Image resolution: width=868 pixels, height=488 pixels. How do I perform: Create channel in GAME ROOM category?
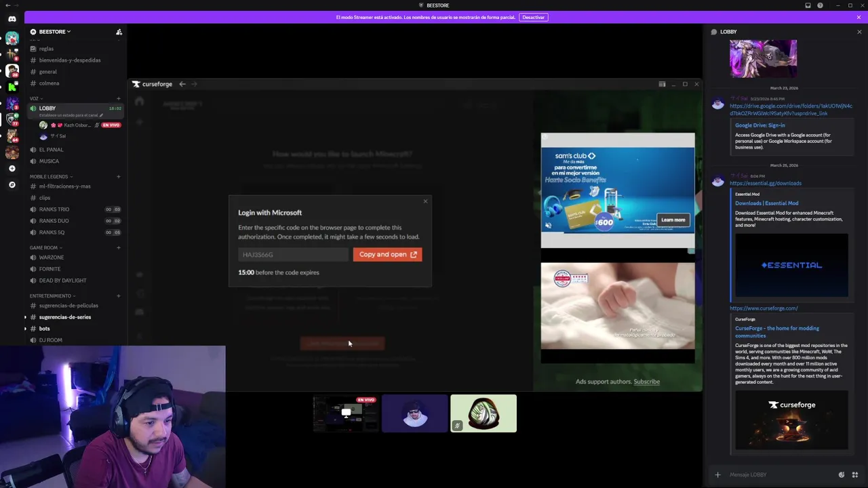pyautogui.click(x=119, y=248)
